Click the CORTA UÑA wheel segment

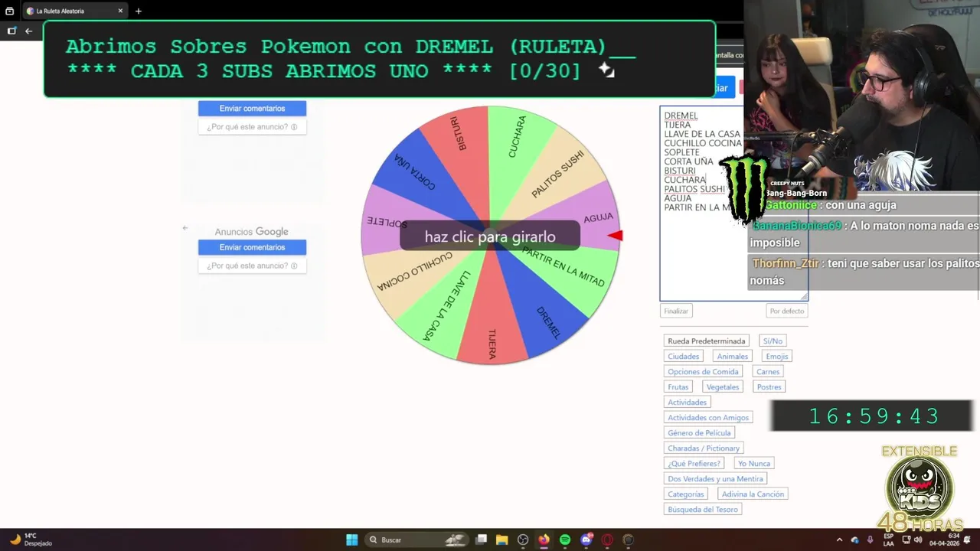(413, 171)
